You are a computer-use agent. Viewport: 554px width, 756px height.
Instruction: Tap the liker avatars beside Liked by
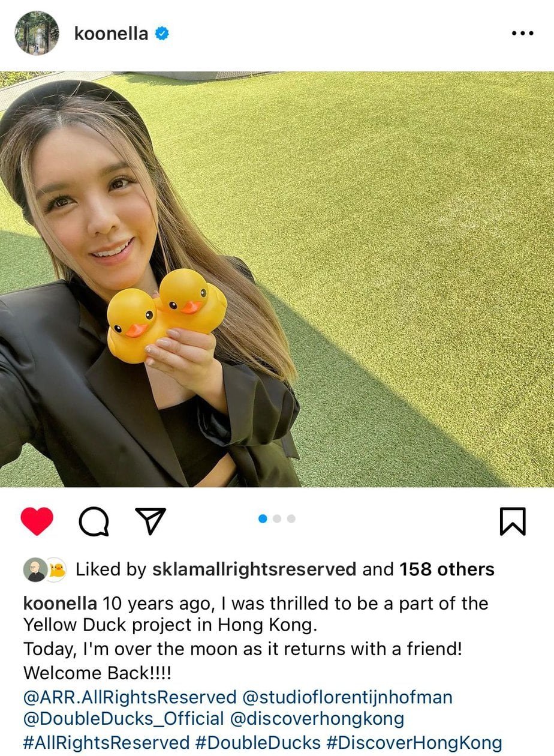pyautogui.click(x=44, y=569)
